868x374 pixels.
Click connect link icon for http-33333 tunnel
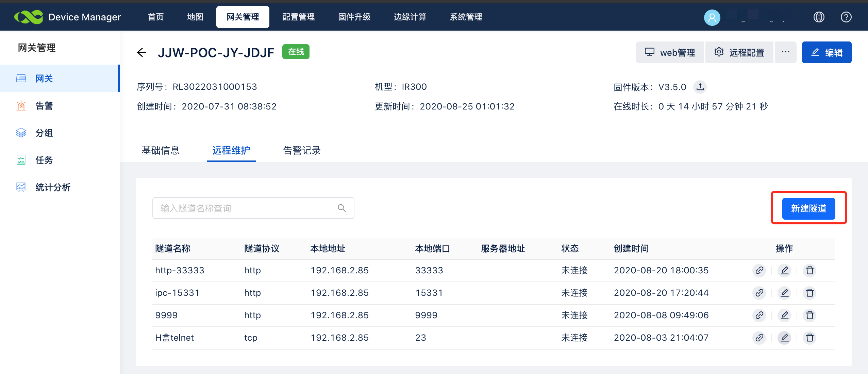(x=759, y=270)
